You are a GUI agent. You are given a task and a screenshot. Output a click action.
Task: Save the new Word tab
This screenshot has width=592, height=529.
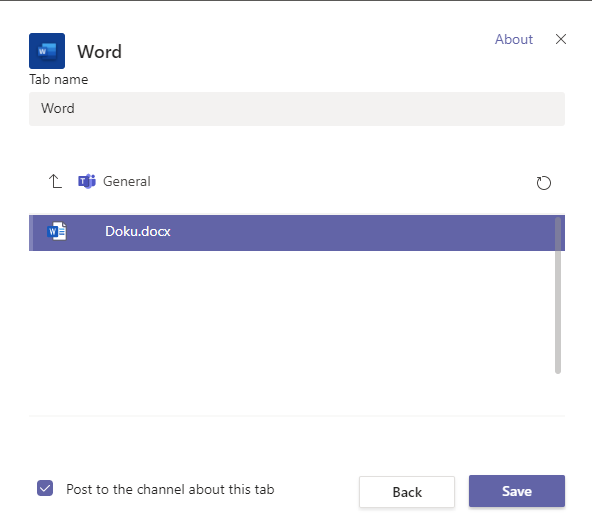(x=517, y=491)
